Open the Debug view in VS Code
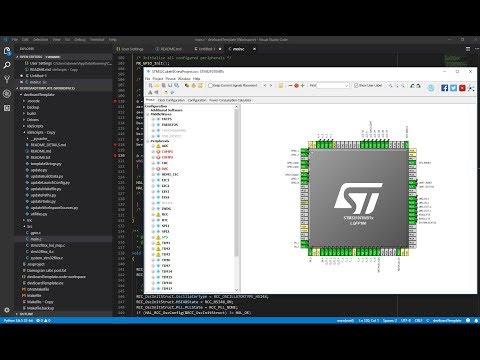 pyautogui.click(x=7, y=94)
